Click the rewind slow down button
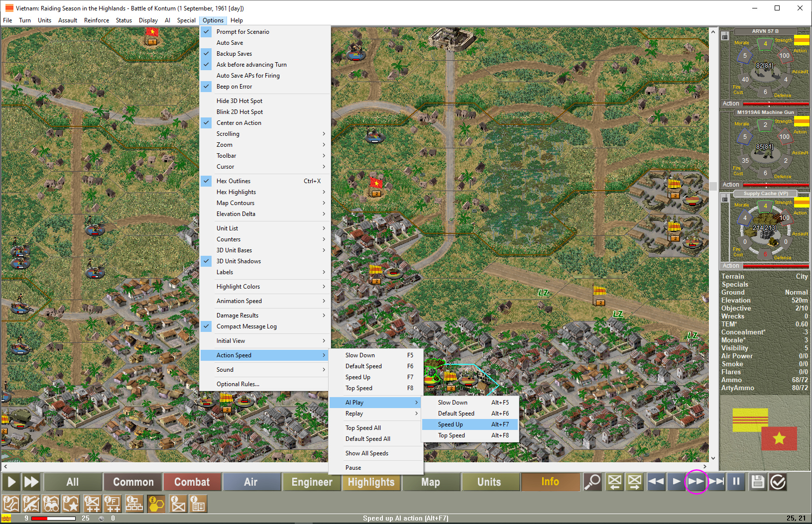This screenshot has width=812, height=524. point(656,482)
